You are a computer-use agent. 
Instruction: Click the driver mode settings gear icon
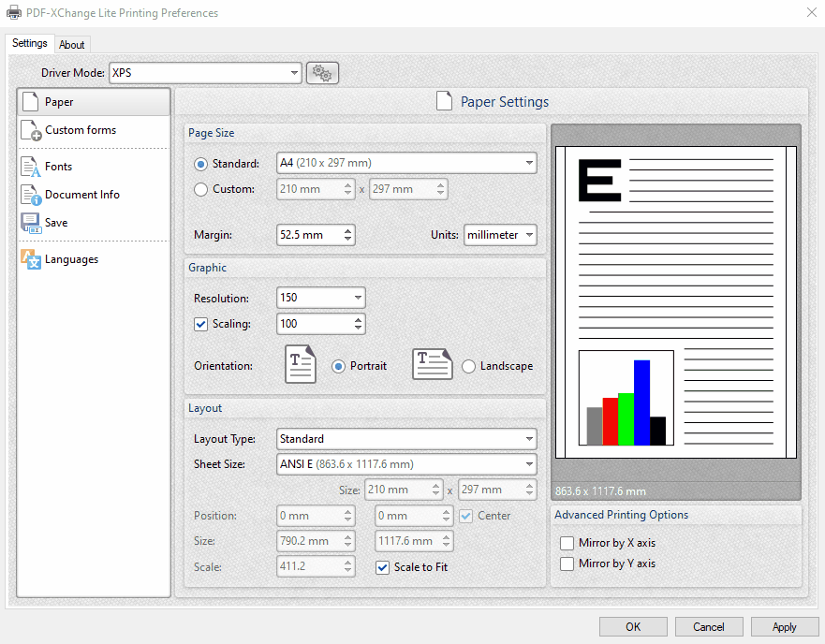pyautogui.click(x=322, y=72)
